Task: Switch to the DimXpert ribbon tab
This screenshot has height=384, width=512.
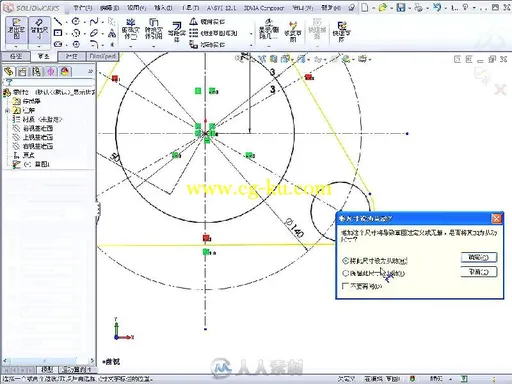Action: (x=103, y=57)
